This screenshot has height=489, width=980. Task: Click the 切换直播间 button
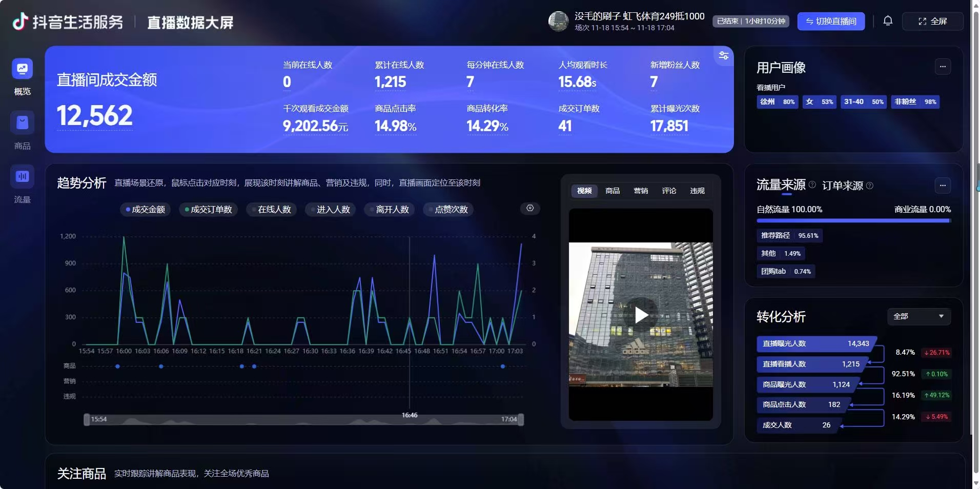click(831, 21)
